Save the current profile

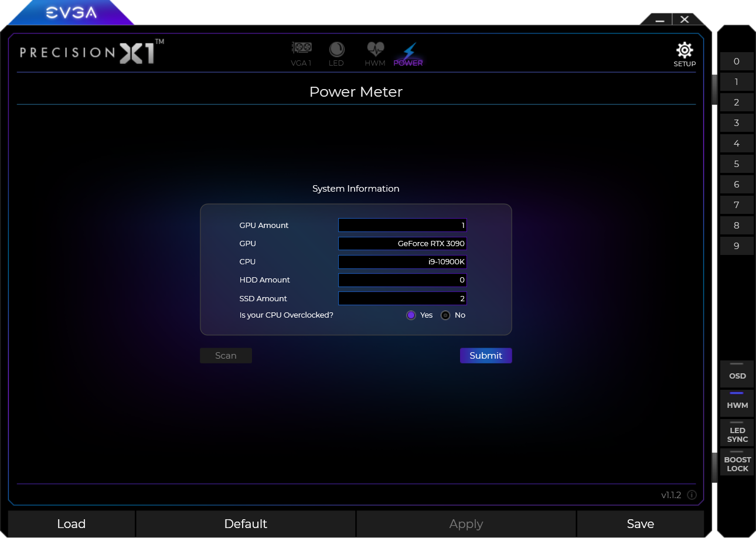click(x=641, y=524)
